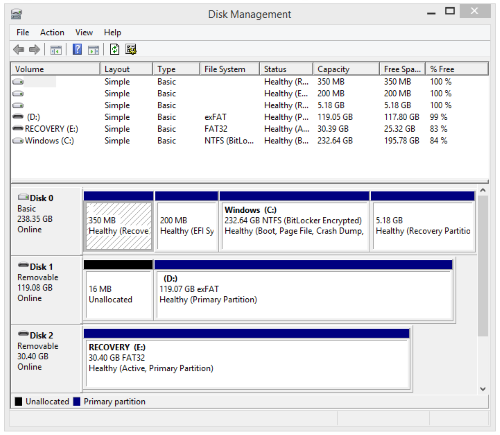The image size is (500, 435).
Task: Click the Disk Management title bar icon
Action: (x=16, y=14)
